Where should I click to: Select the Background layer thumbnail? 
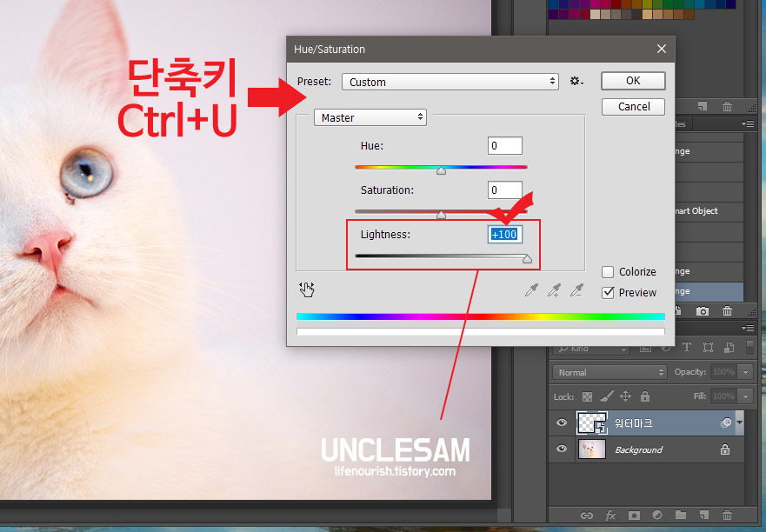click(591, 449)
